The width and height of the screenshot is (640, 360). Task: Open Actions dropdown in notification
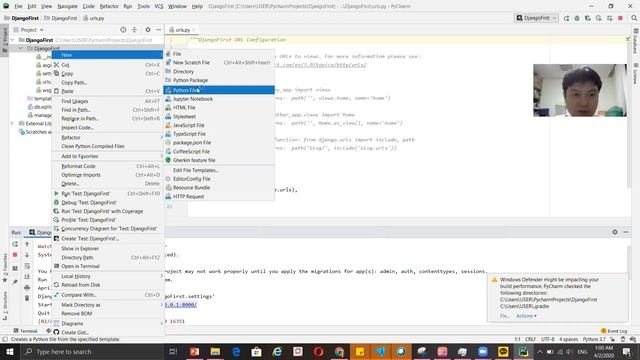(526, 316)
